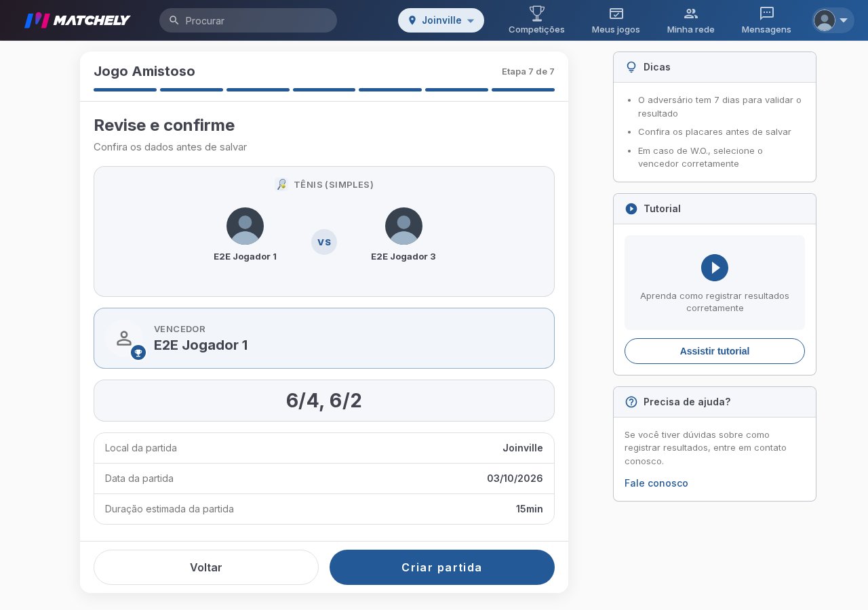The height and width of the screenshot is (610, 868).
Task: Click the Procurar search field
Action: click(248, 20)
